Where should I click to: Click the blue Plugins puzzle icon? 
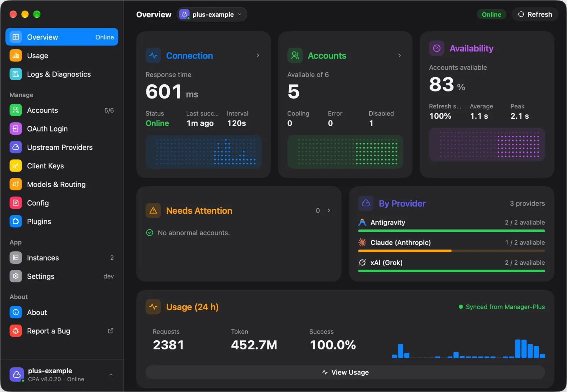[16, 222]
